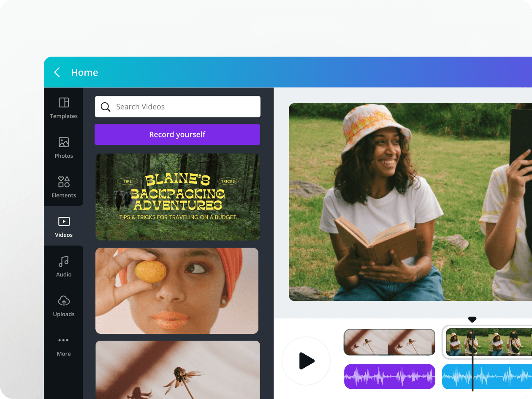The height and width of the screenshot is (399, 532).
Task: Click the Record yourself button
Action: click(x=177, y=134)
